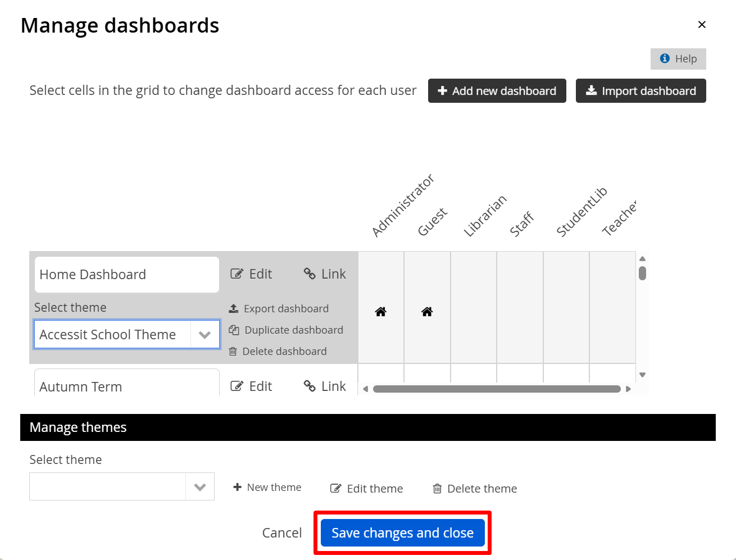The width and height of the screenshot is (736, 560).
Task: Click the Manage themes header bar
Action: pos(368,427)
